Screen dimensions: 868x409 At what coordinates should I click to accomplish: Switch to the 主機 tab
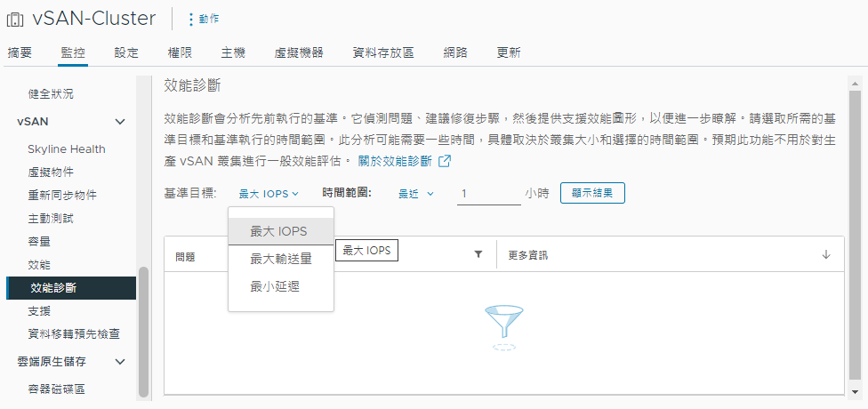pyautogui.click(x=232, y=53)
